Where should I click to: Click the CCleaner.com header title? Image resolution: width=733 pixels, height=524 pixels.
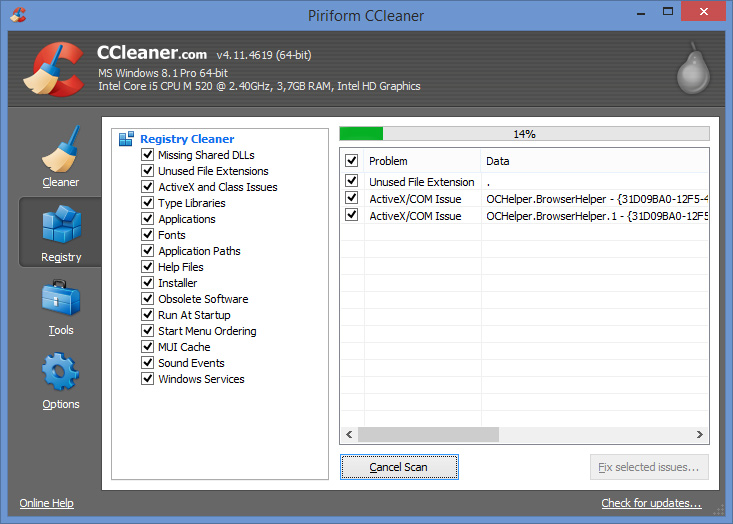[151, 53]
